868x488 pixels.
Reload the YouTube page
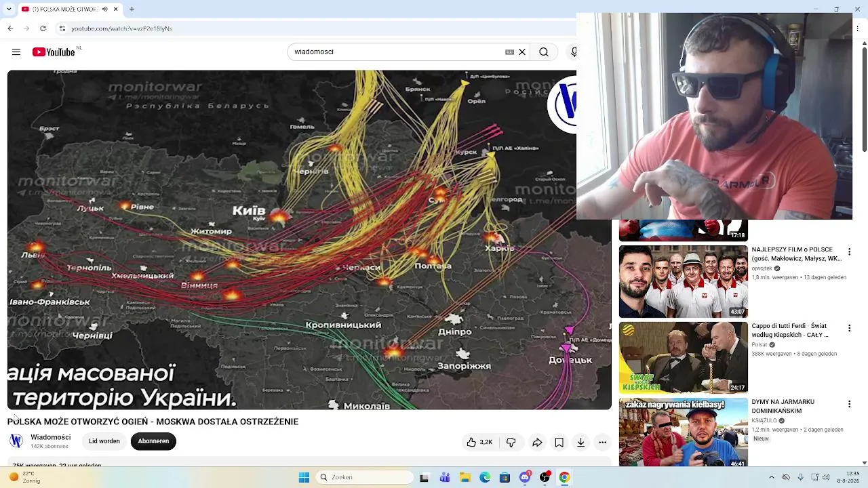pos(43,28)
